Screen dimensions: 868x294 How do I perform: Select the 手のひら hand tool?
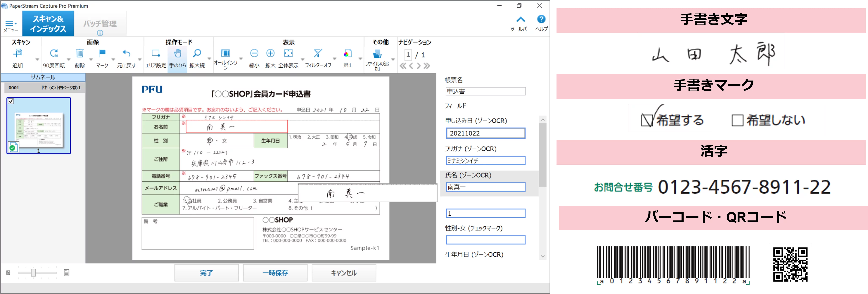tap(177, 53)
